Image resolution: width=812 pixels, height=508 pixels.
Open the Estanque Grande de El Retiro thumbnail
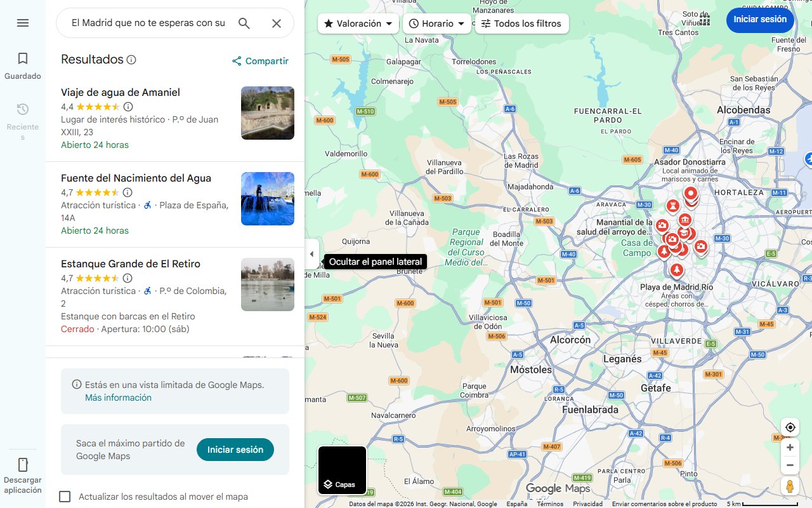267,284
